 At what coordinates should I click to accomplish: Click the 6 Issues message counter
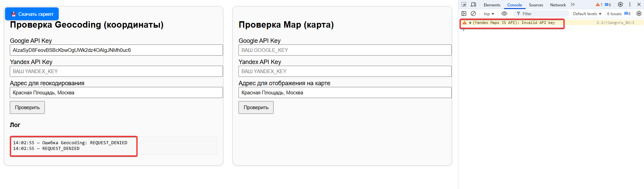pos(619,14)
